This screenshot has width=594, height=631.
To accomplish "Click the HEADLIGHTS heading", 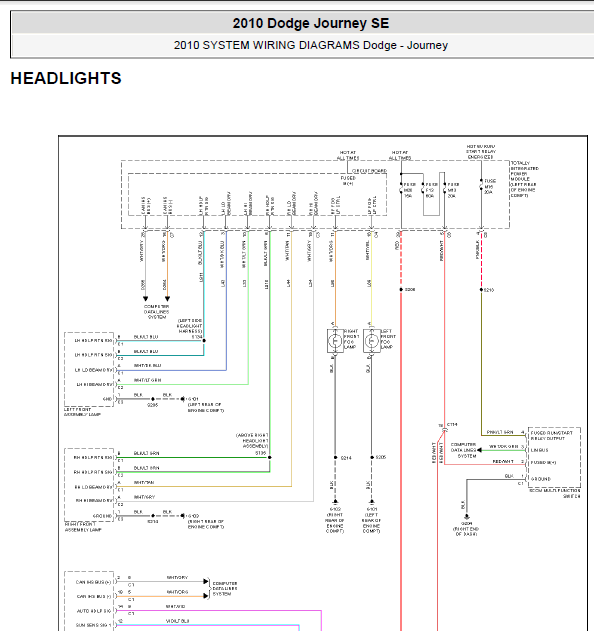I will pyautogui.click(x=66, y=78).
